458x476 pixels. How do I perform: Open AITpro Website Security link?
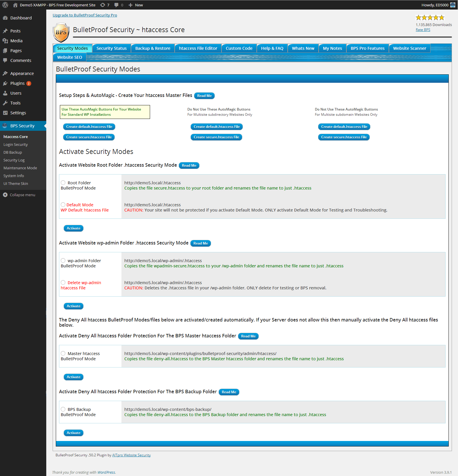tap(132, 455)
